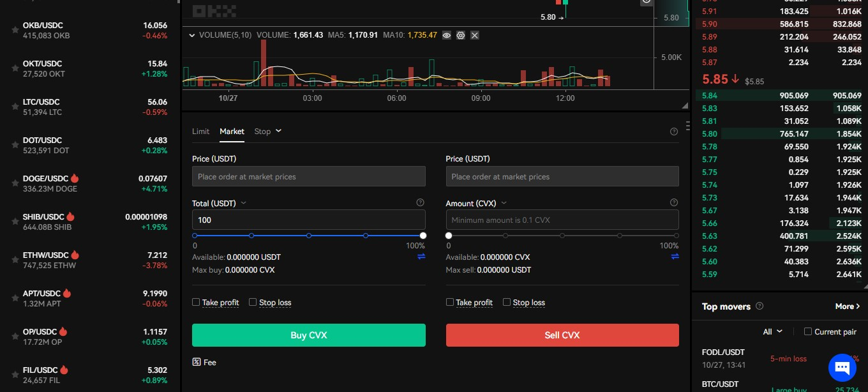
Task: Expand the Stop order type dropdown
Action: click(x=268, y=132)
